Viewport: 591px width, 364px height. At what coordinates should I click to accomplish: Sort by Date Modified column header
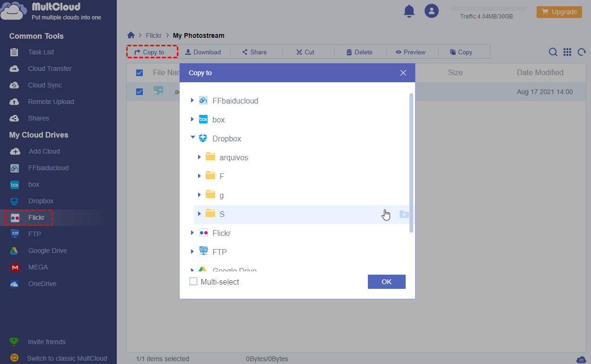pos(540,73)
